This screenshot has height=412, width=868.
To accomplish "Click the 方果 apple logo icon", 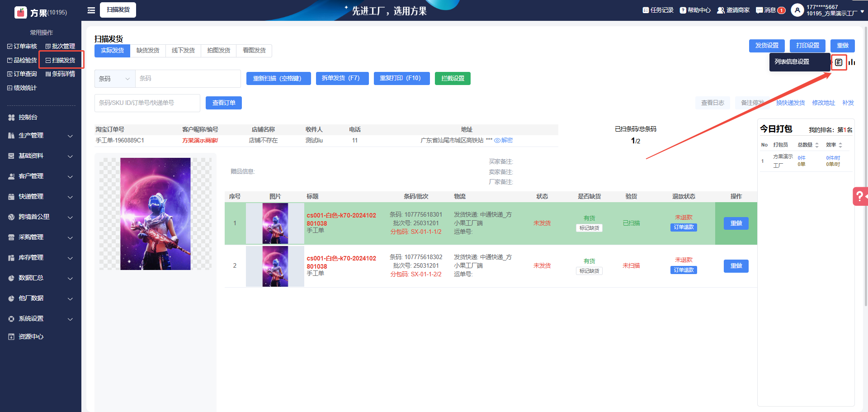I will (21, 12).
